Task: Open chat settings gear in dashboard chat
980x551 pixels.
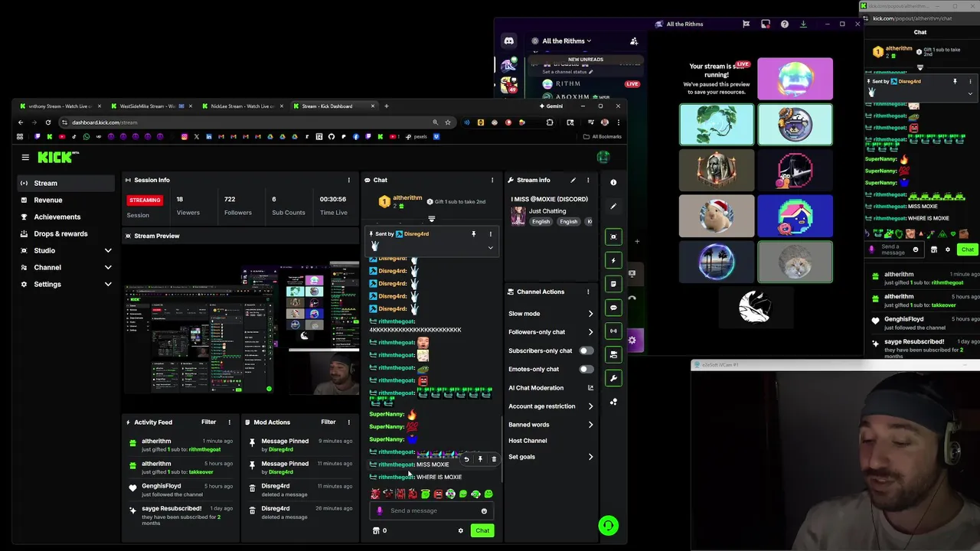Action: (x=460, y=530)
